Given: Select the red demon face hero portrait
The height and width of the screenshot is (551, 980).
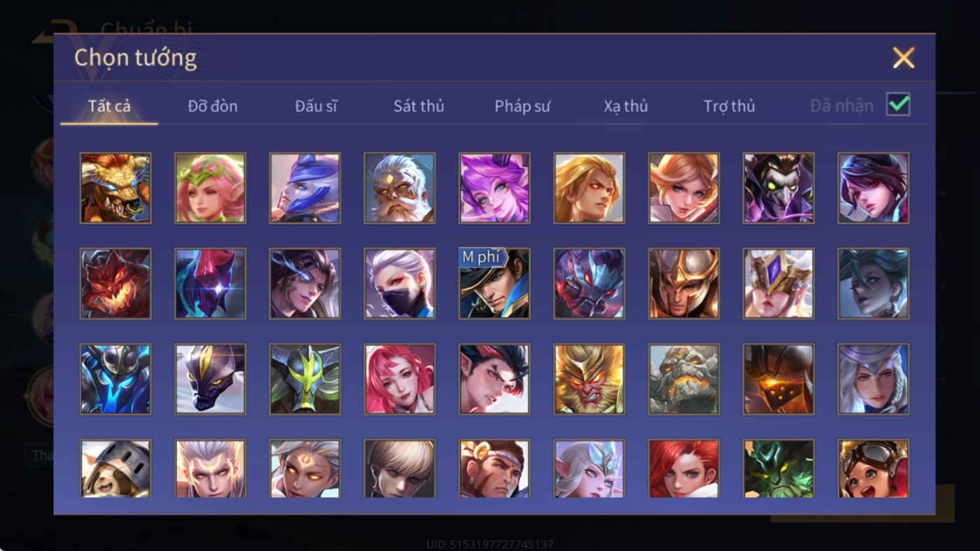Looking at the screenshot, I should pyautogui.click(x=115, y=284).
